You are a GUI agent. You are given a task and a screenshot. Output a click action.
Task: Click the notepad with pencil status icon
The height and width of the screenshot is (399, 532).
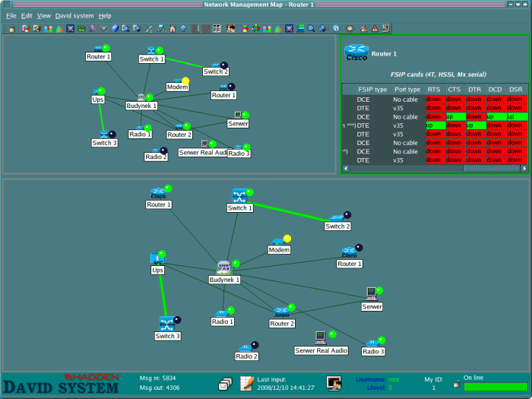pos(247,383)
